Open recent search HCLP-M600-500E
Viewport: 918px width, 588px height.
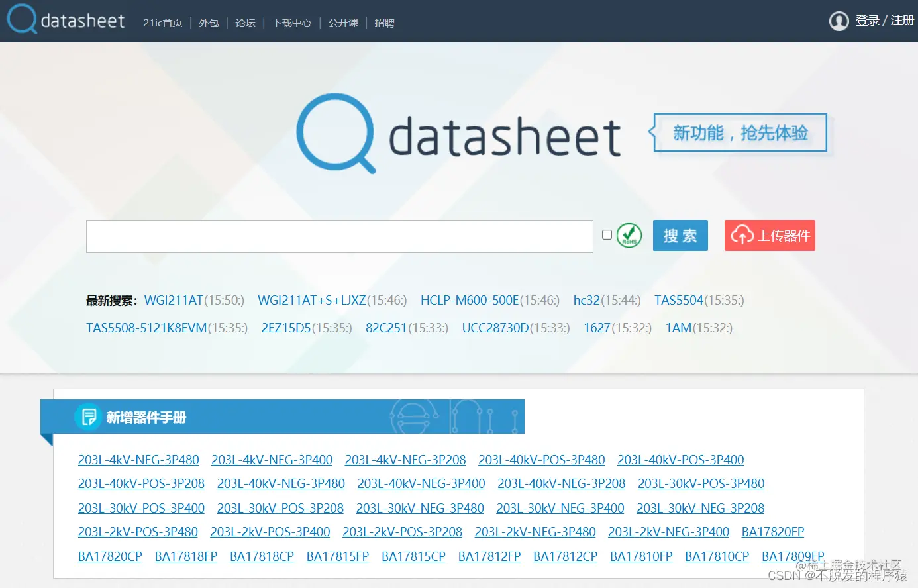(x=470, y=300)
